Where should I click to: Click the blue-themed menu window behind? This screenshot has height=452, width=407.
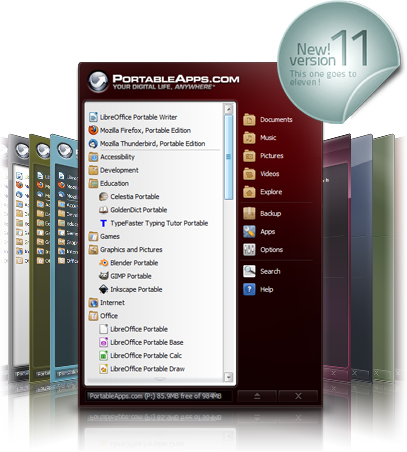65,260
